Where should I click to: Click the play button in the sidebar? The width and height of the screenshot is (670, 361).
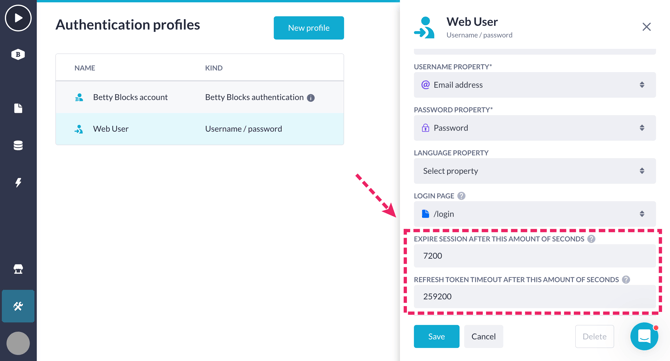click(x=18, y=18)
